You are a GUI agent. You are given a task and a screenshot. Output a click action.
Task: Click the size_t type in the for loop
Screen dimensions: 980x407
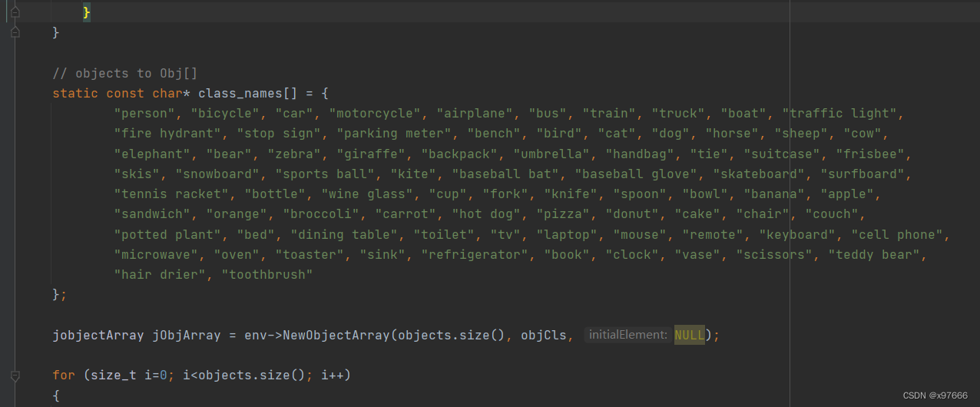click(x=114, y=376)
